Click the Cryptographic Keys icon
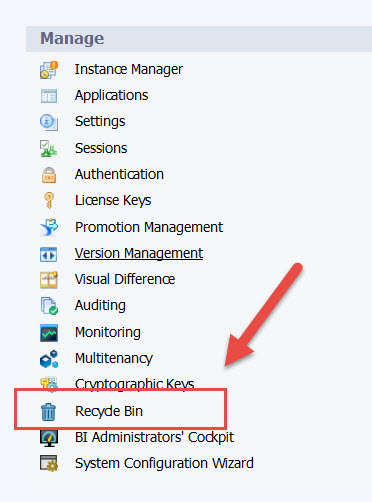Viewport: 372px width, 502px height. (49, 383)
